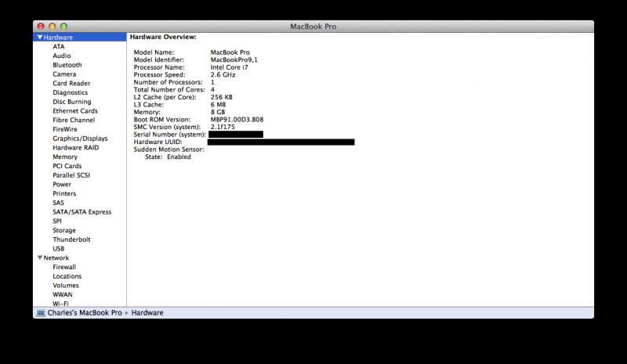The width and height of the screenshot is (627, 364).
Task: Click the State: Enabled line
Action: click(168, 157)
